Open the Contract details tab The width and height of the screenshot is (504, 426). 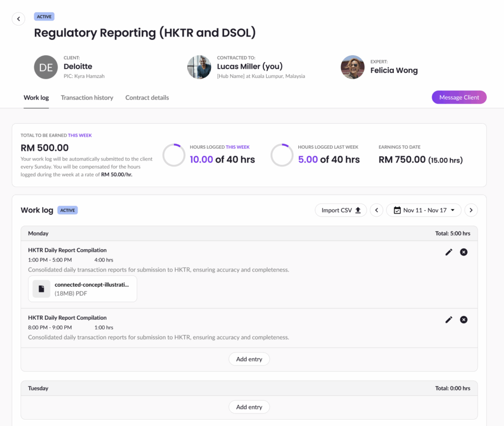pos(147,98)
